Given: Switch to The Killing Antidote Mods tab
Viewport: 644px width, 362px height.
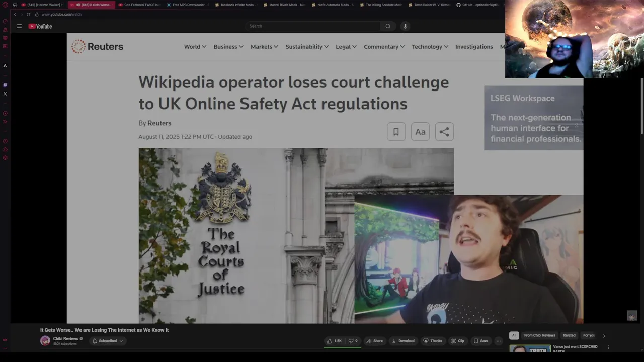Looking at the screenshot, I should coord(381,5).
